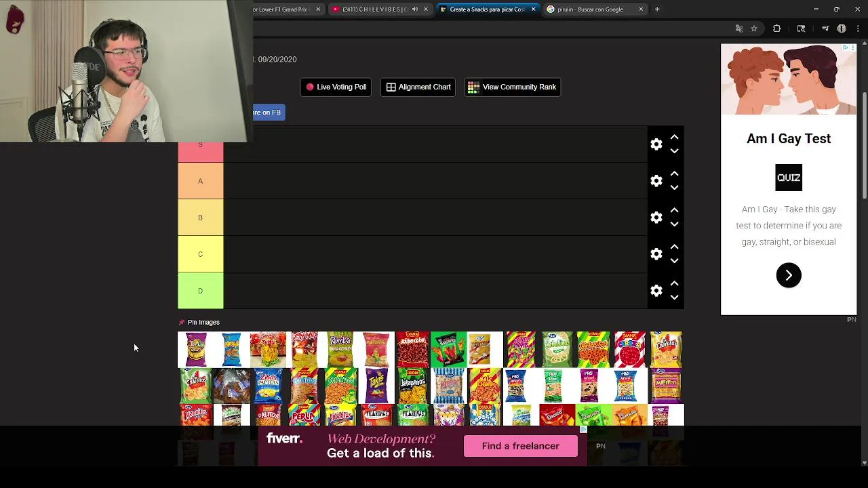Move B tier row up with arrow
This screenshot has height=488, width=868.
click(x=674, y=210)
